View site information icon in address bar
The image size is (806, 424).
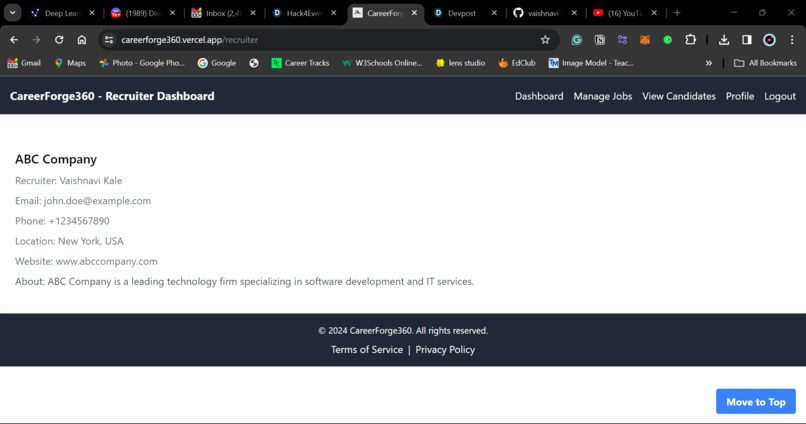[x=108, y=40]
